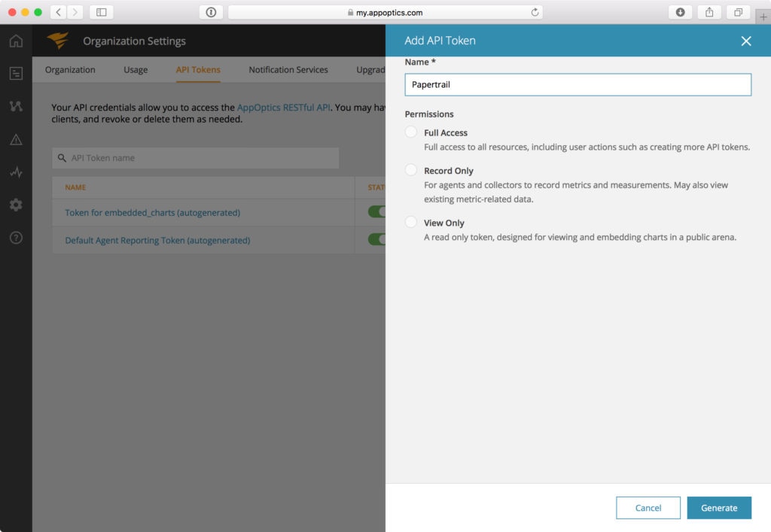Click the Permissions section label
Image resolution: width=771 pixels, height=532 pixels.
(x=429, y=114)
